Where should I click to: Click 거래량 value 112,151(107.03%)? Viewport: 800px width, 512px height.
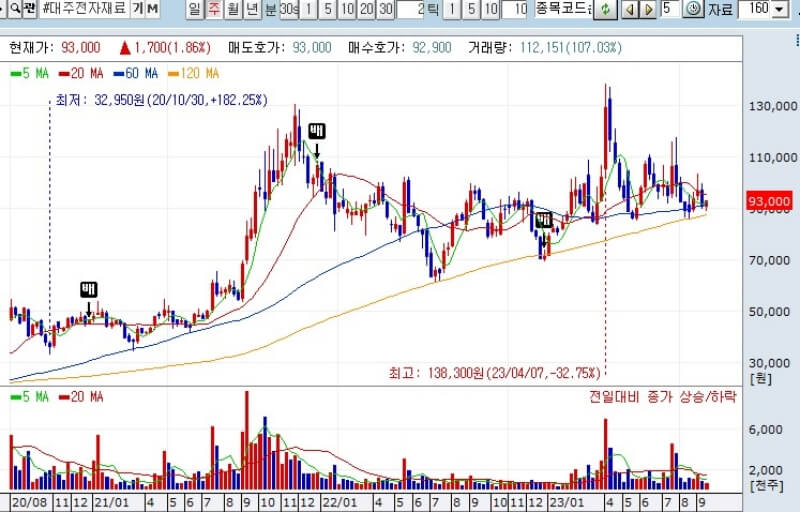coord(571,47)
